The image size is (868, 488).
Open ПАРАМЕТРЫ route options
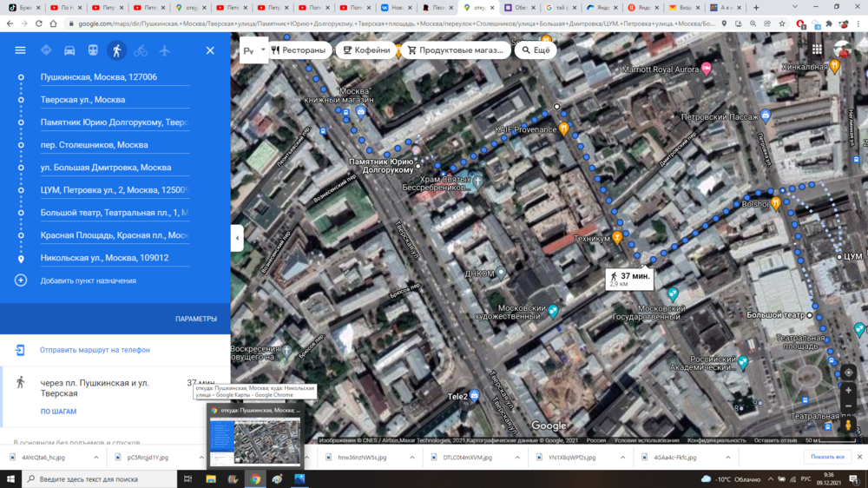pyautogui.click(x=196, y=319)
